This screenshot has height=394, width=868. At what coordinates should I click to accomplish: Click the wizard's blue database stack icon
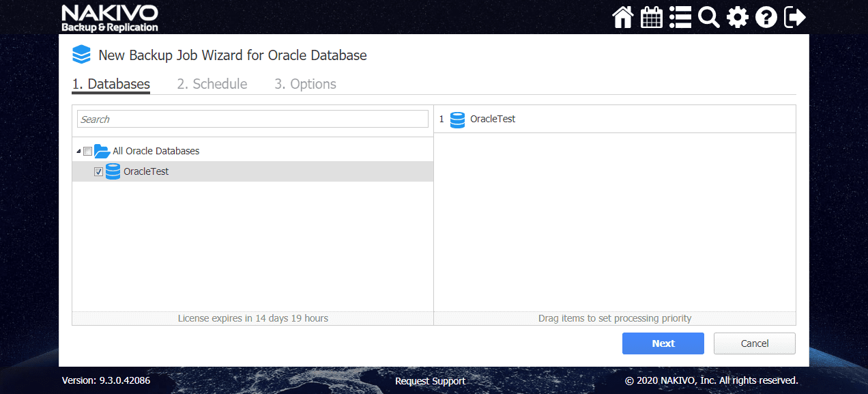(x=81, y=55)
